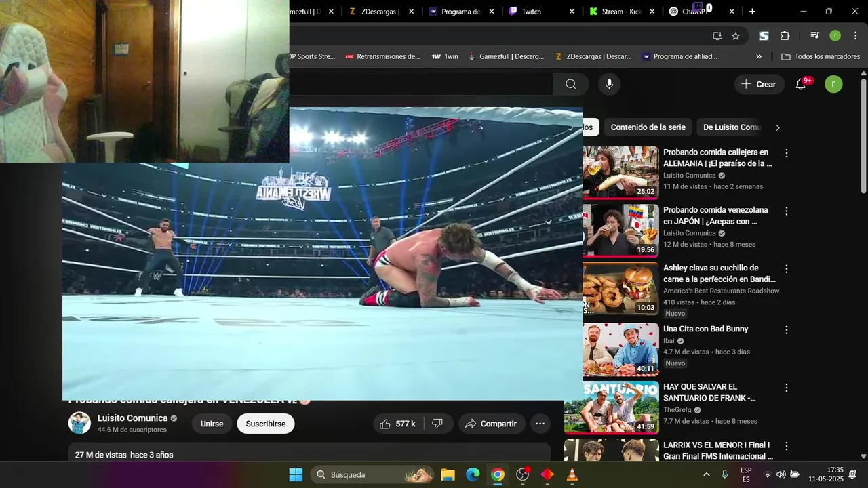Switch to the Twitch tab
868x488 pixels.
tap(540, 12)
